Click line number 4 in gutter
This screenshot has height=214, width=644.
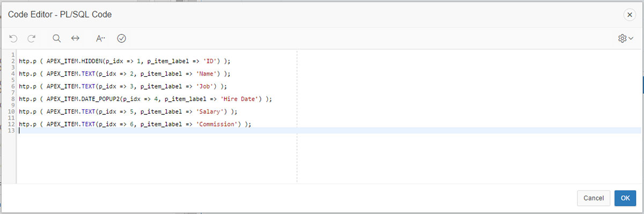(x=12, y=73)
